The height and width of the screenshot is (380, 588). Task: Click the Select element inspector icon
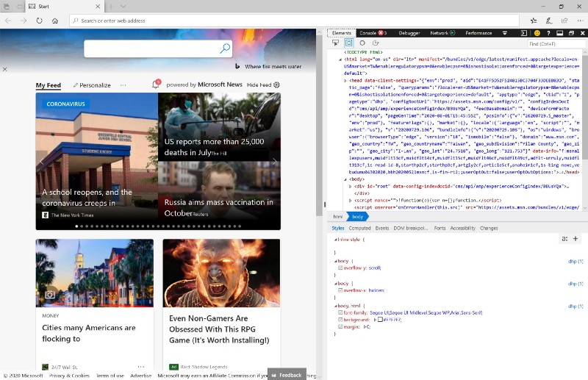click(x=335, y=43)
